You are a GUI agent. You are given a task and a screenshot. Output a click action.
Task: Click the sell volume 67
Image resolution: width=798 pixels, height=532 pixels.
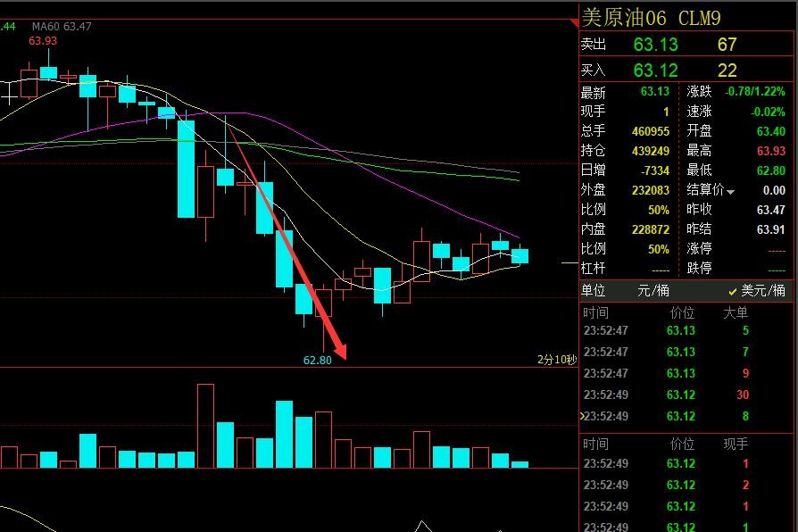pyautogui.click(x=727, y=45)
